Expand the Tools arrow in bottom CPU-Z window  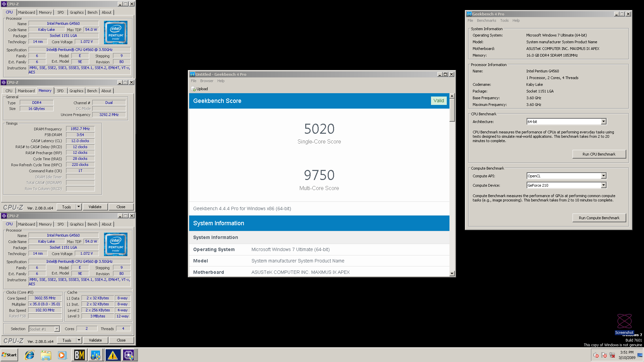coord(79,340)
